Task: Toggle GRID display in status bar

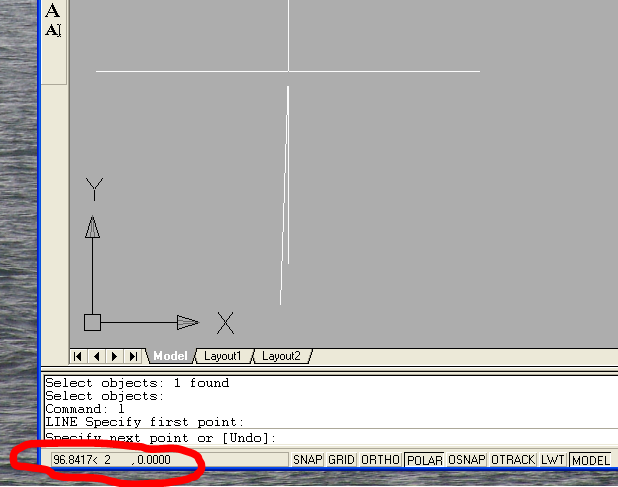Action: pyautogui.click(x=341, y=460)
